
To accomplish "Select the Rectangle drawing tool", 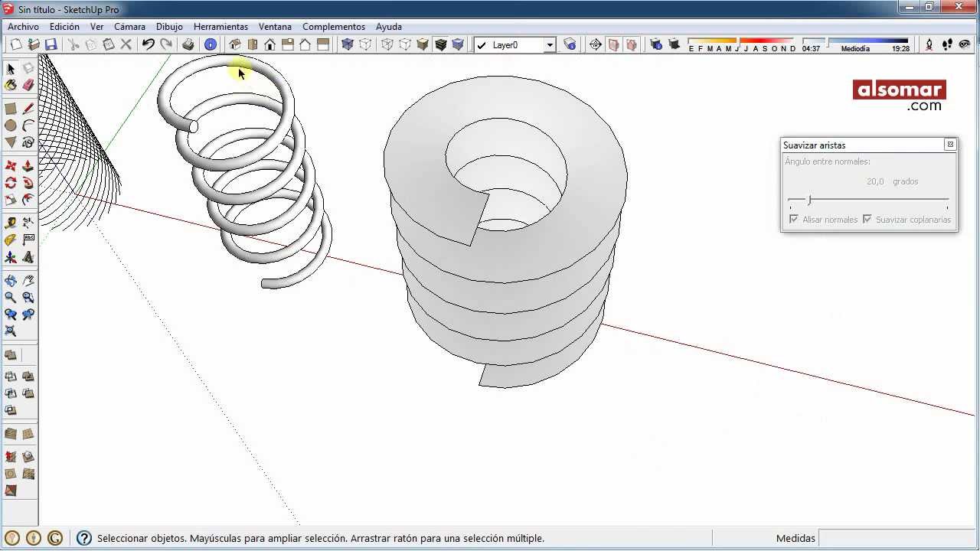I will tap(11, 109).
